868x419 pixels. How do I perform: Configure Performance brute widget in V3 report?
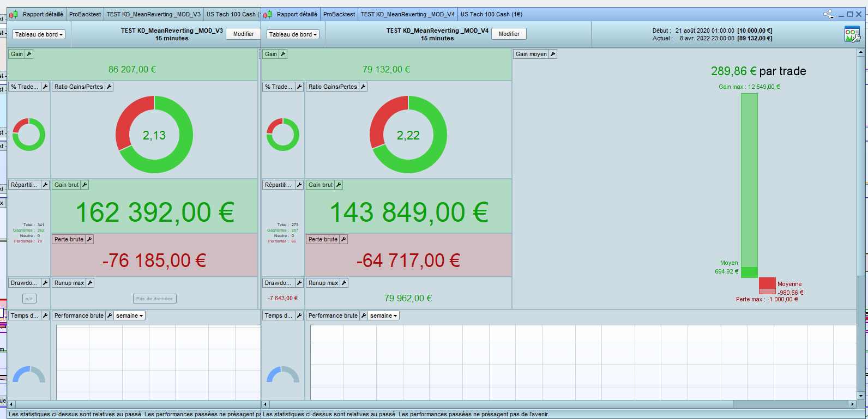110,315
